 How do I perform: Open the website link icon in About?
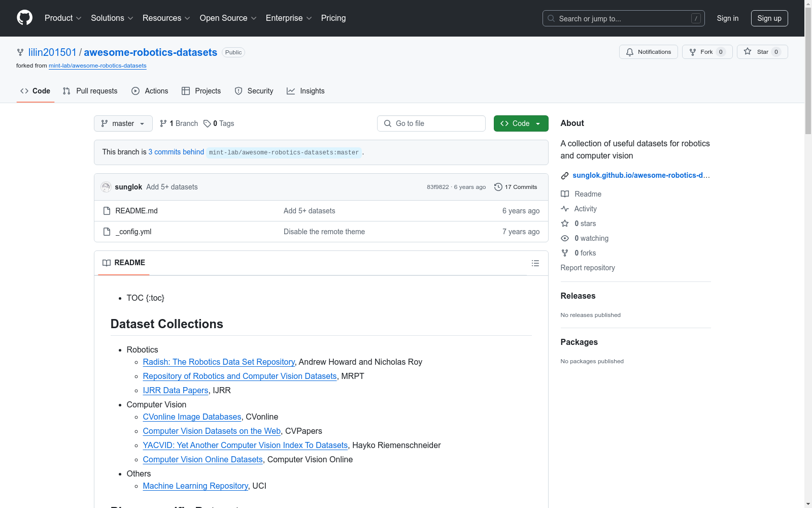565,176
